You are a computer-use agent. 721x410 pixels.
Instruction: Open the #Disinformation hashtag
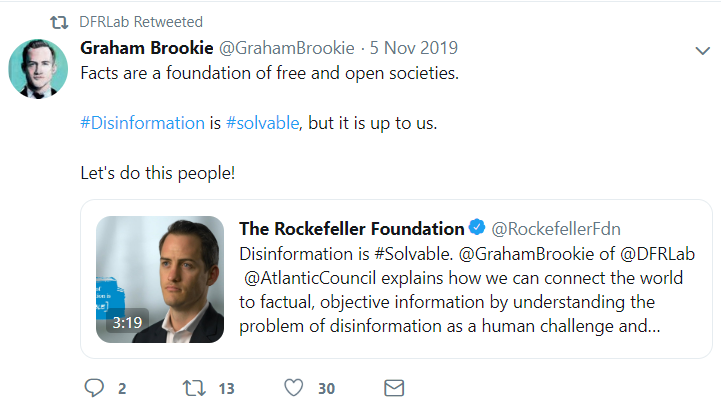[x=142, y=123]
